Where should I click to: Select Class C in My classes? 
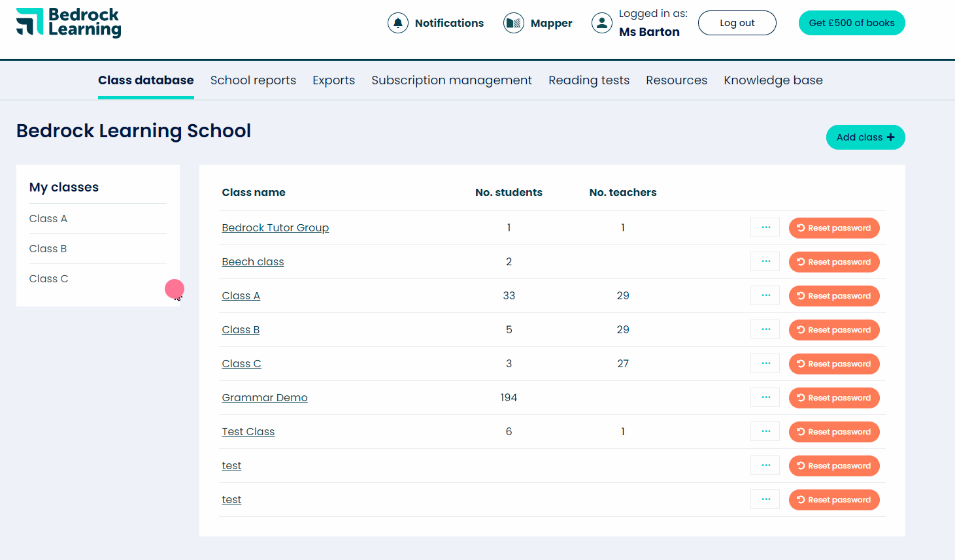(x=49, y=279)
